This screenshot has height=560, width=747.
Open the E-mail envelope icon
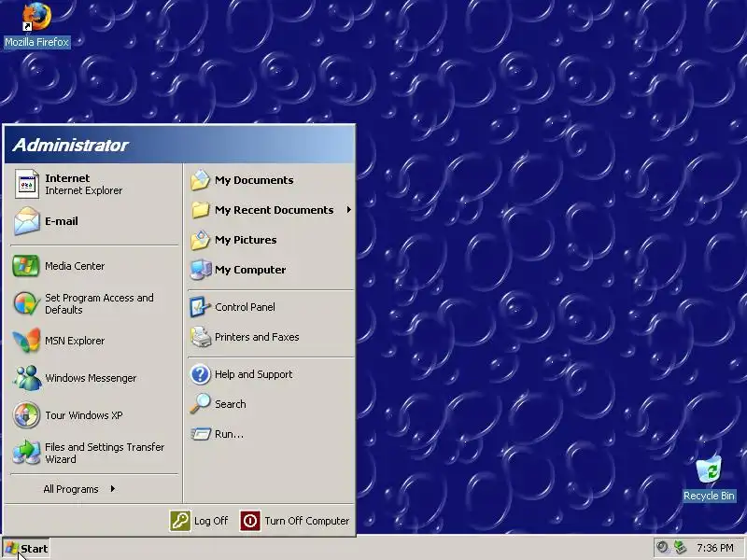pos(27,221)
